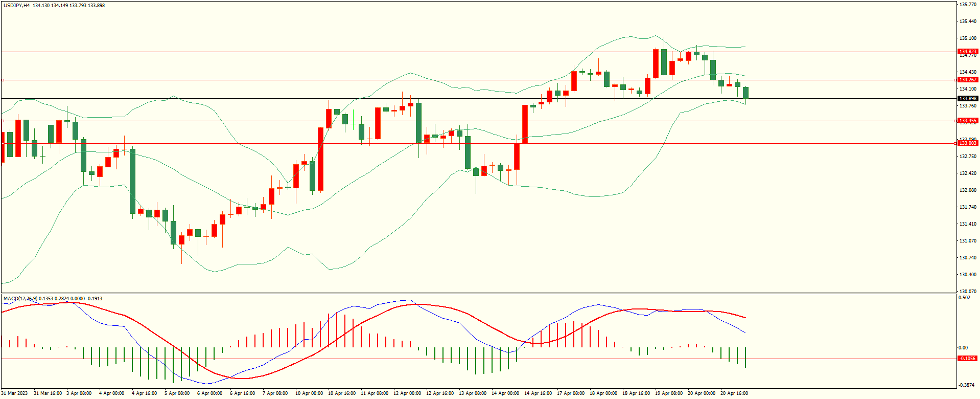Click the 135.440 price scale label
This screenshot has width=980, height=399.
pos(968,21)
